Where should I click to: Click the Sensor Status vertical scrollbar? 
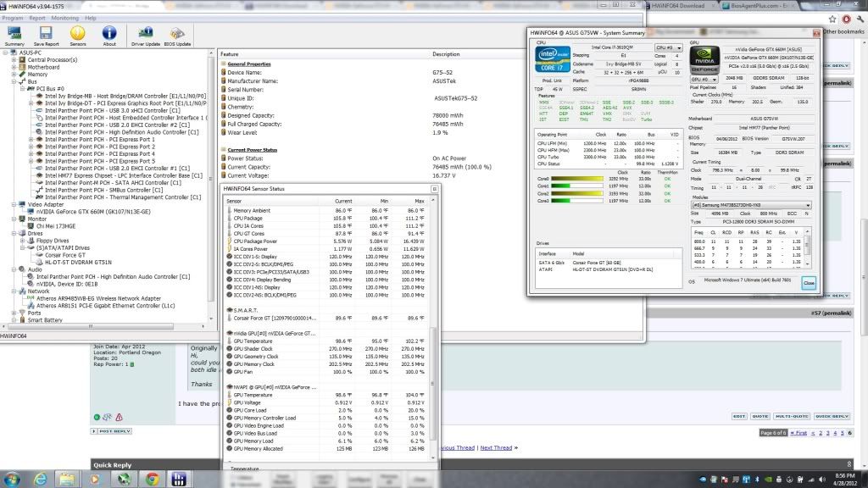(x=433, y=330)
